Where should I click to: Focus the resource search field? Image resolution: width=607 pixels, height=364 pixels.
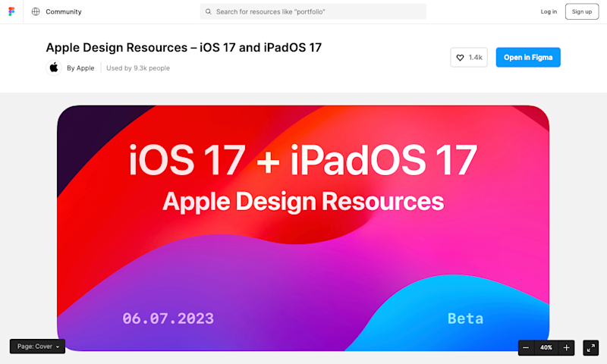(x=313, y=11)
